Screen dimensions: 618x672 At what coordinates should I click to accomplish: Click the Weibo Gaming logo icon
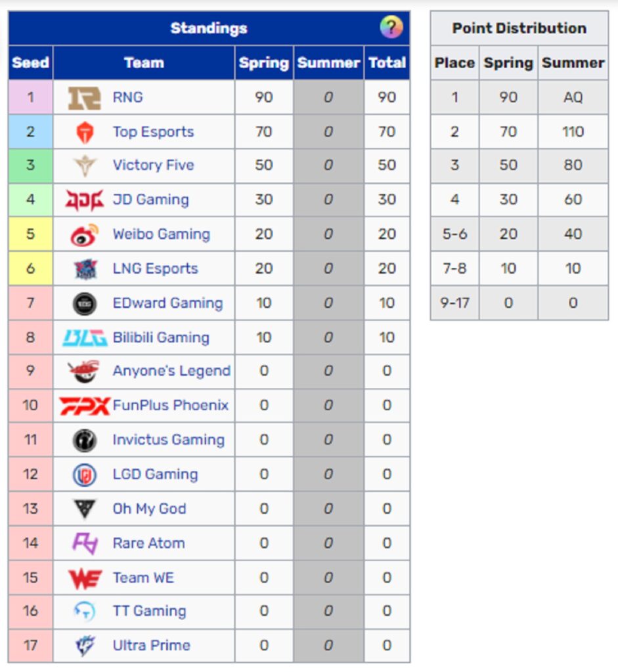click(x=85, y=234)
